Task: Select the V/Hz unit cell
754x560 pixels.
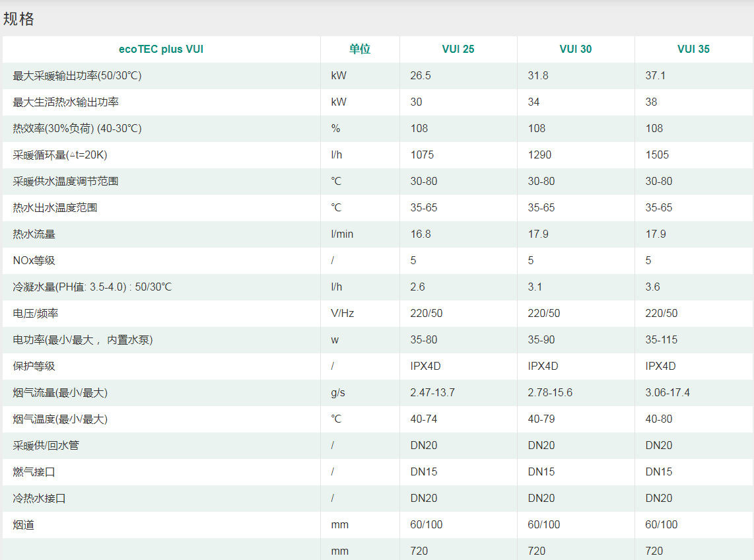Action: [342, 313]
